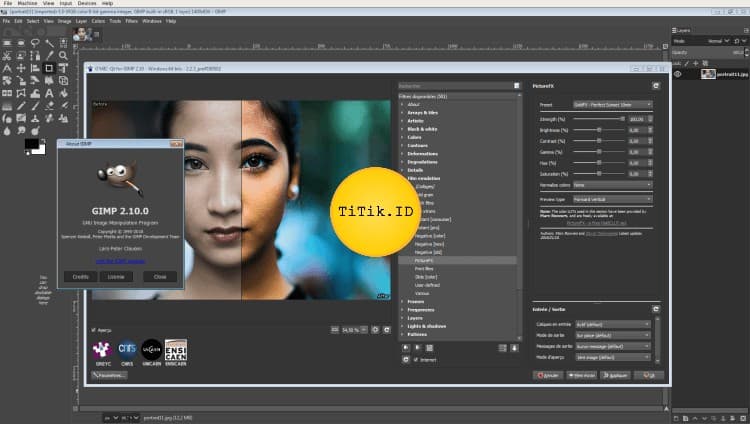Screen dimensions: 750x424
Task: Open the Colors menu in GIMP
Action: [x=97, y=20]
